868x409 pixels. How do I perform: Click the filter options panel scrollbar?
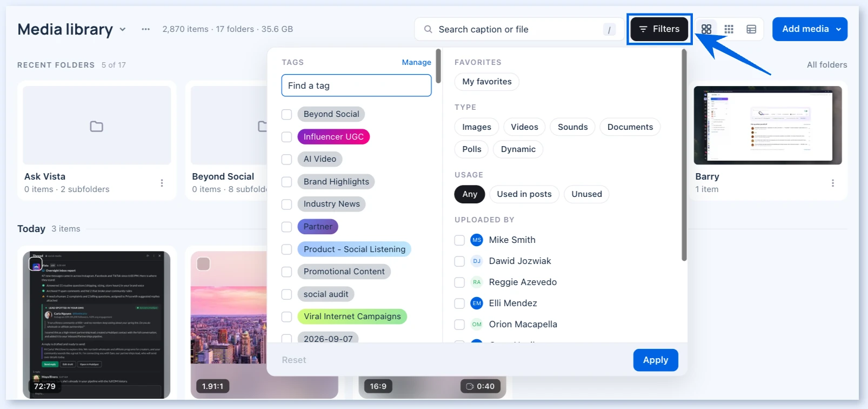pyautogui.click(x=684, y=155)
